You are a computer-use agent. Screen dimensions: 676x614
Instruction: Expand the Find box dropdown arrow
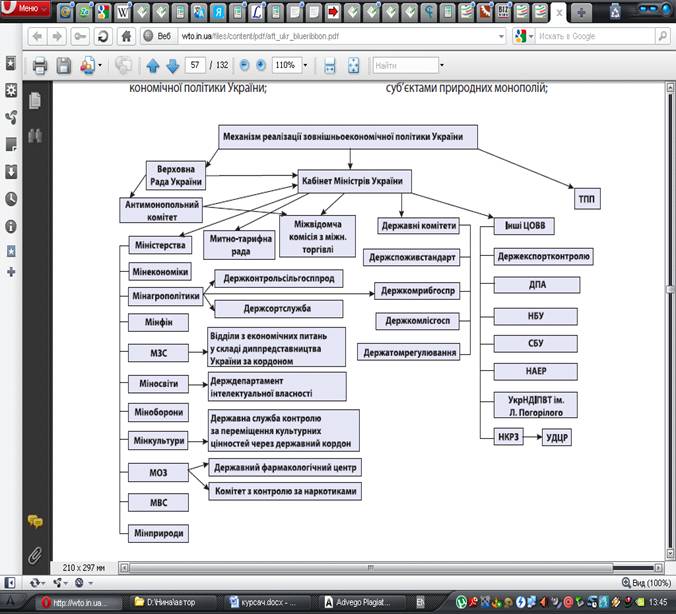(442, 66)
